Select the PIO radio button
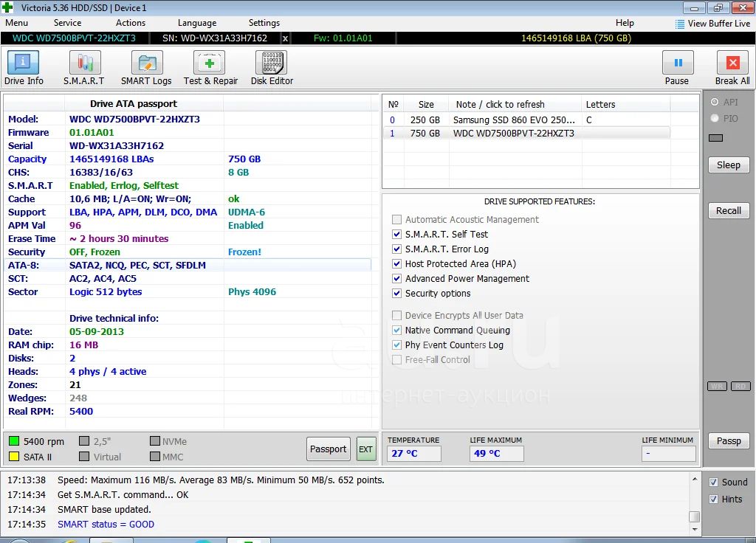The width and height of the screenshot is (756, 543). [x=715, y=119]
